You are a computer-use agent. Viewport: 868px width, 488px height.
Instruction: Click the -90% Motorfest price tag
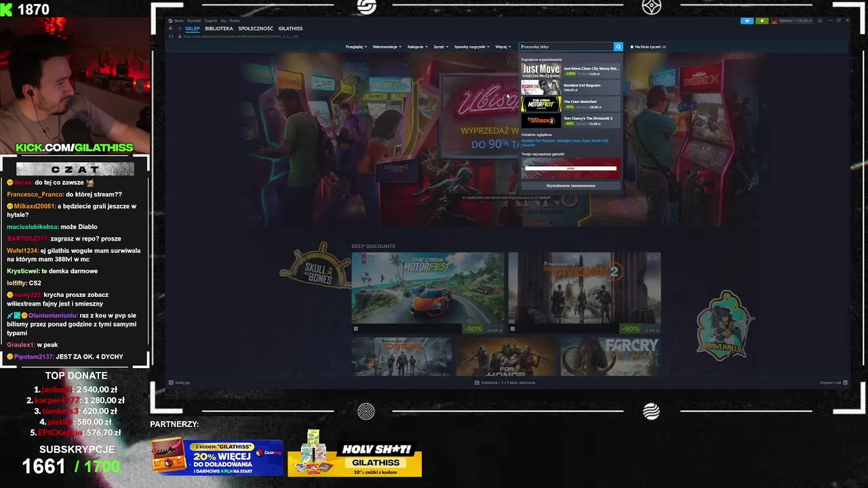coord(473,329)
